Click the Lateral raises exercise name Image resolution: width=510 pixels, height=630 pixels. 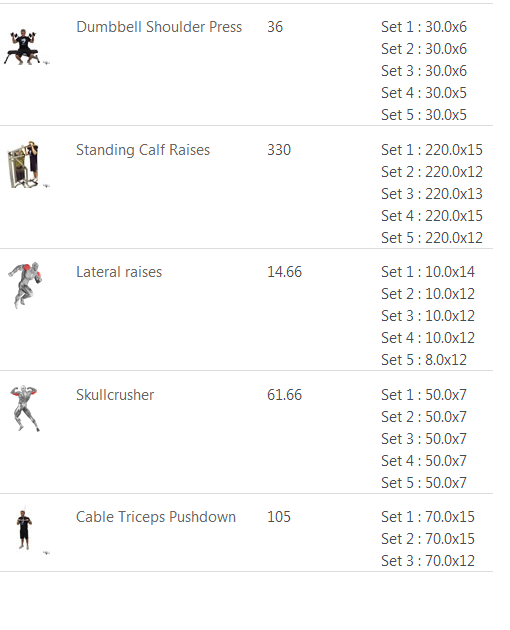pyautogui.click(x=119, y=272)
